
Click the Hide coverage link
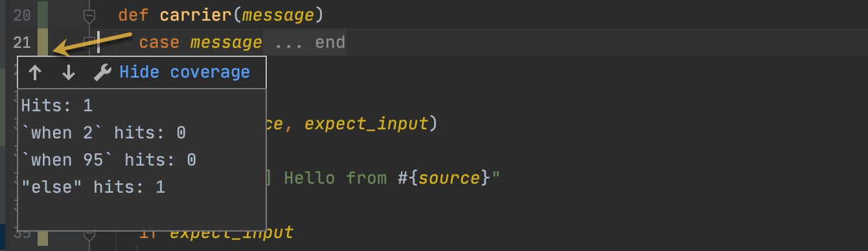pos(185,72)
